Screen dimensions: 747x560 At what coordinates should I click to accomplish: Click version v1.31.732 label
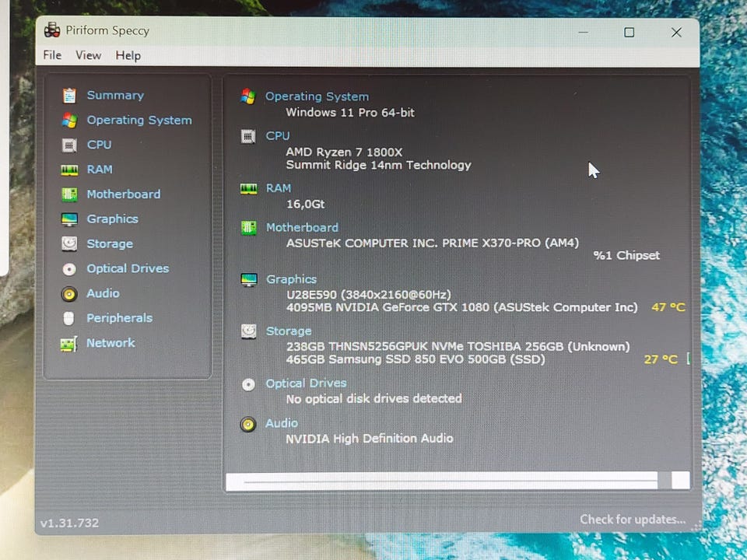[x=69, y=523]
